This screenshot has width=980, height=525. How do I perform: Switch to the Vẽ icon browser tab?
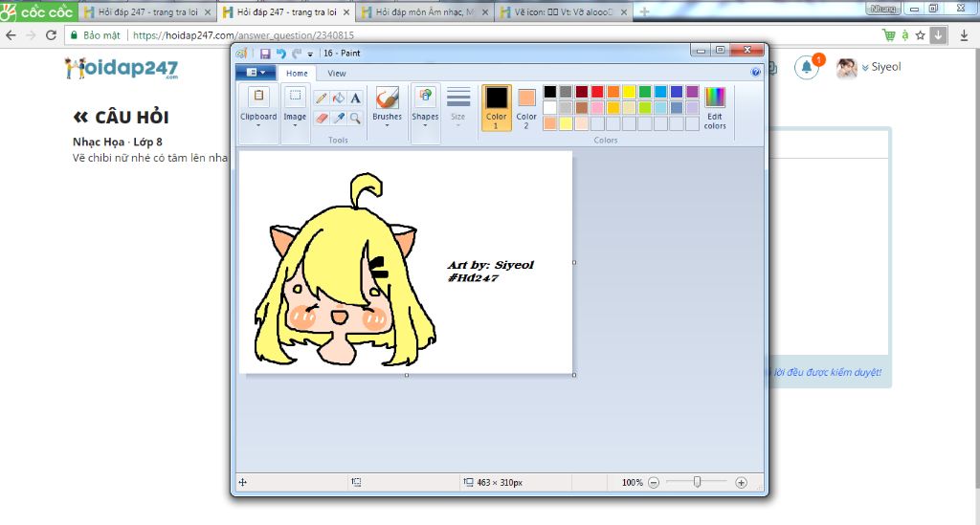point(564,11)
